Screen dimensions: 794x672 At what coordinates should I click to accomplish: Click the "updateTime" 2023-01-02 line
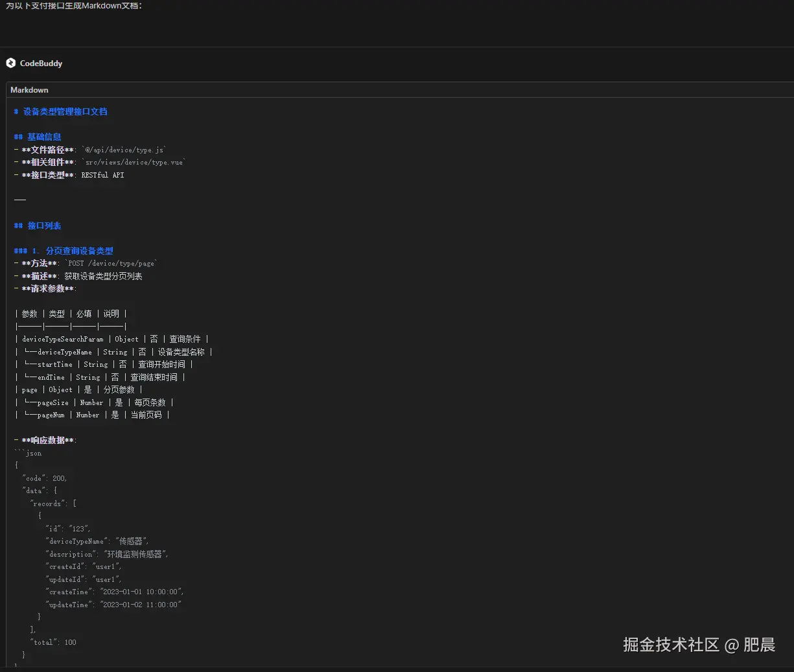tap(113, 605)
